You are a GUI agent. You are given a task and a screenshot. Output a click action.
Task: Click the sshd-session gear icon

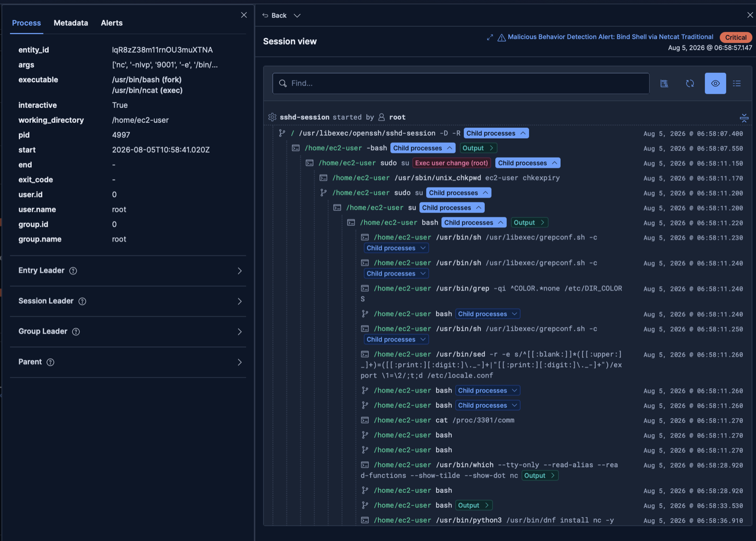272,117
